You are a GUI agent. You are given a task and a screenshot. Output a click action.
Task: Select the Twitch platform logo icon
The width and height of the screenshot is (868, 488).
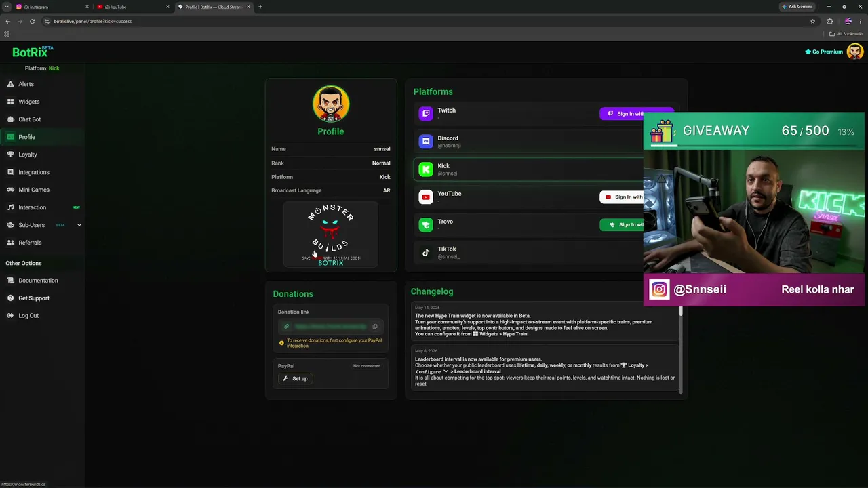(x=426, y=114)
